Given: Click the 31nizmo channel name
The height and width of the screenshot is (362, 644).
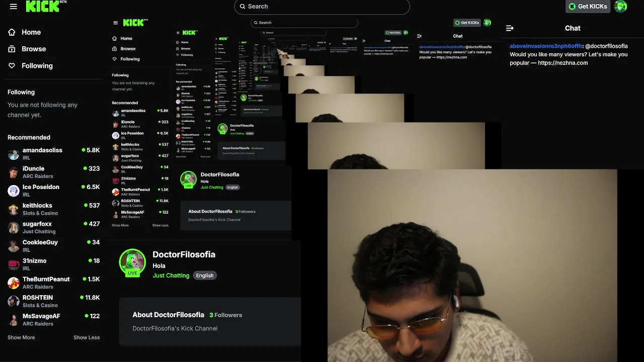Looking at the screenshot, I should 34,260.
